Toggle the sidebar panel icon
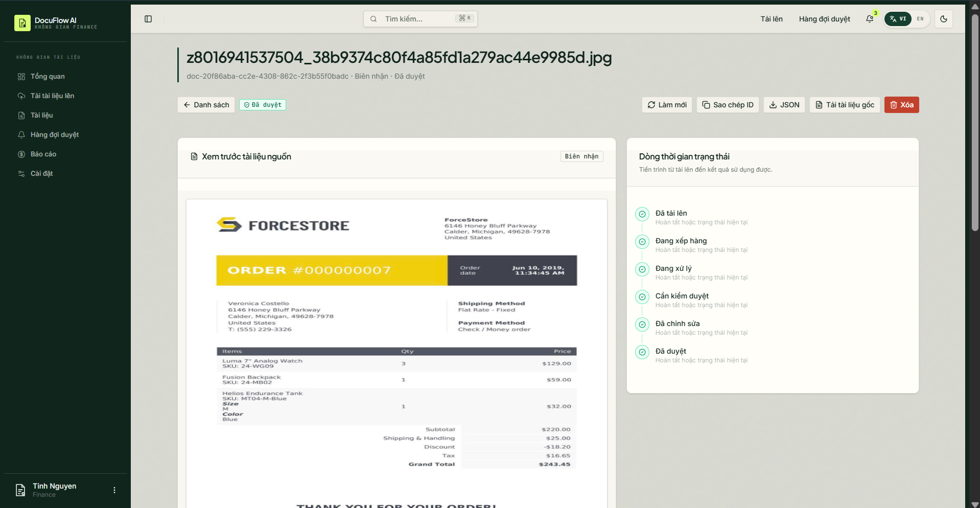 pyautogui.click(x=148, y=19)
